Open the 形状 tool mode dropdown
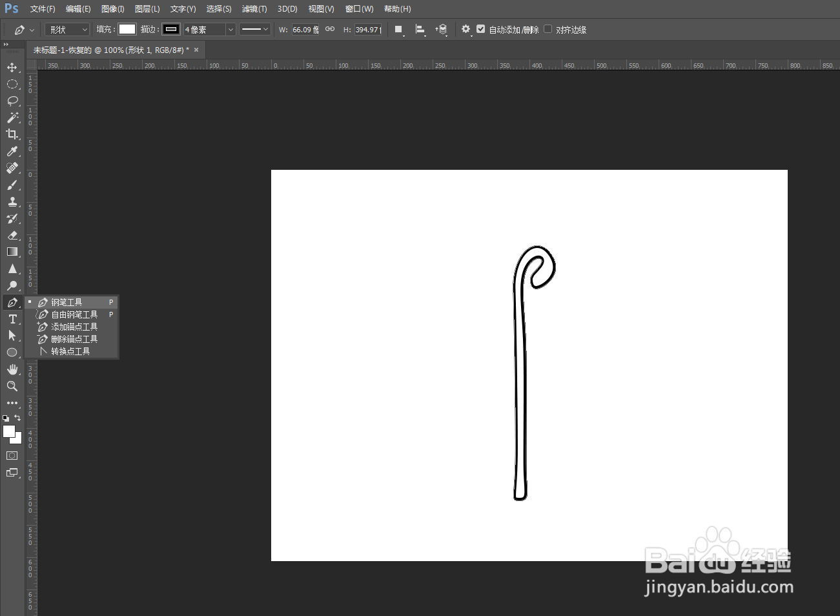Viewport: 840px width, 616px height. click(67, 30)
